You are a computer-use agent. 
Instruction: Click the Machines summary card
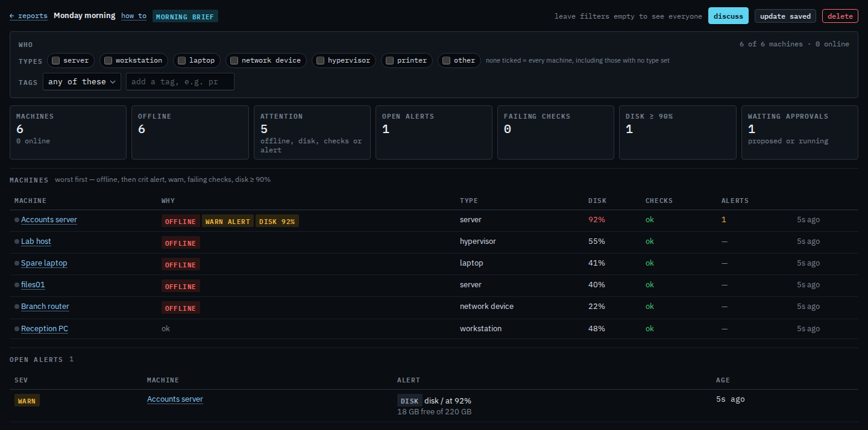coord(68,132)
